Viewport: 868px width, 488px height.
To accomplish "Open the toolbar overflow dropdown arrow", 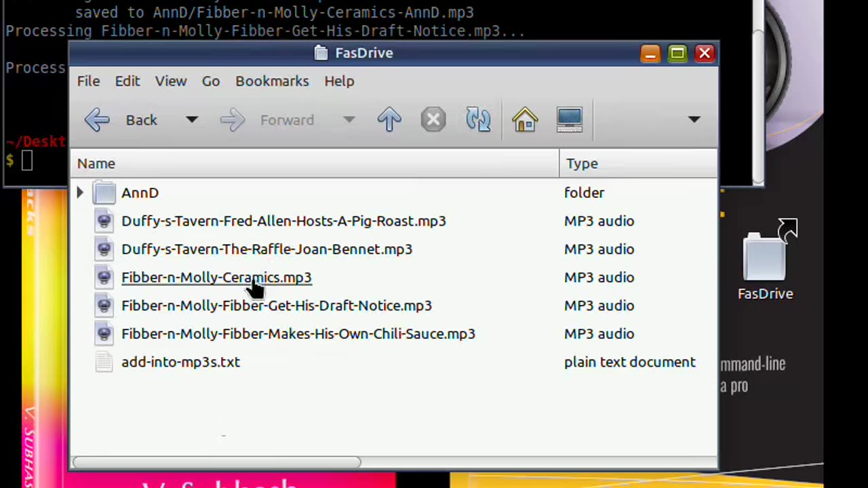I will [x=694, y=120].
